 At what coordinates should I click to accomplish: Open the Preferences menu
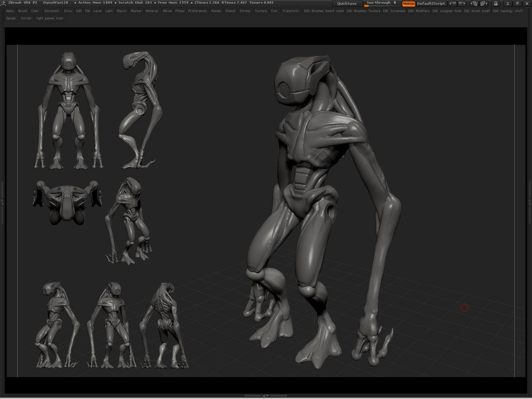[197, 11]
